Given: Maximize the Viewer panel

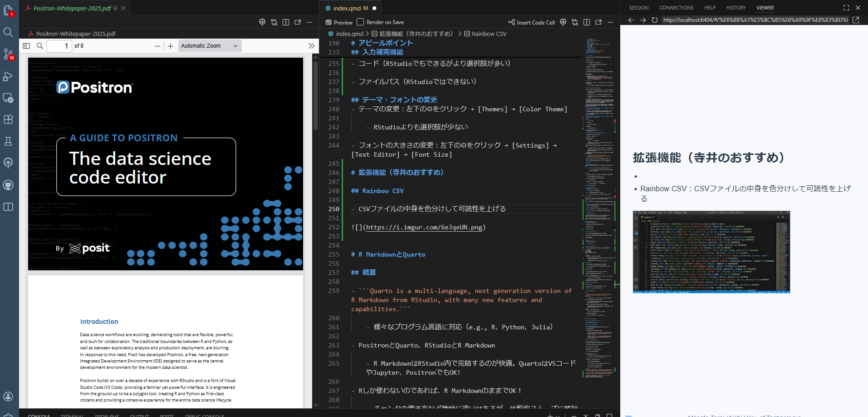Looking at the screenshot, I should click(846, 8).
